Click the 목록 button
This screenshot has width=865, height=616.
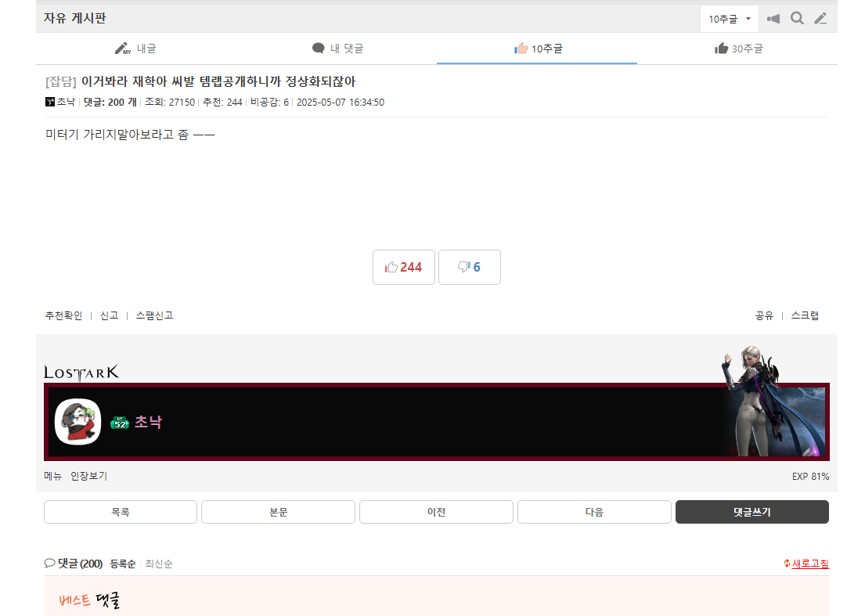pyautogui.click(x=121, y=512)
